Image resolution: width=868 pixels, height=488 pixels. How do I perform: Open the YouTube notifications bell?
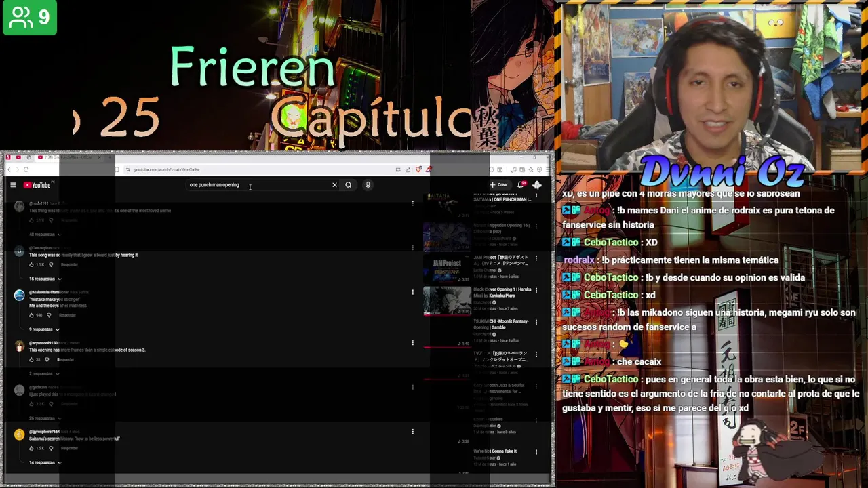521,184
